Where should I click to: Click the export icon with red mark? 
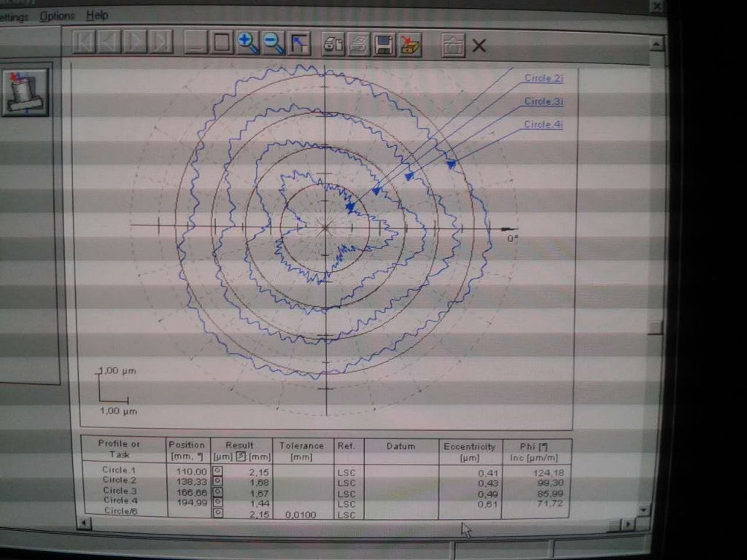coord(411,45)
